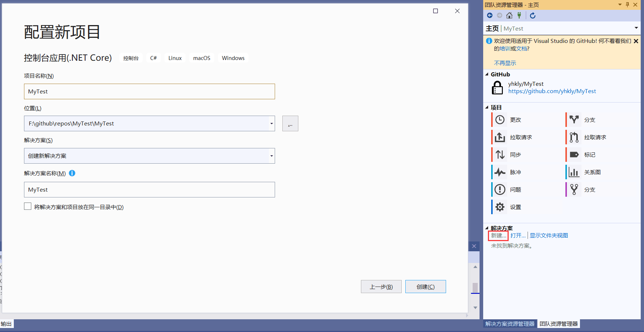
Task: Switch to 团队资源管理器 tab
Action: click(x=558, y=324)
